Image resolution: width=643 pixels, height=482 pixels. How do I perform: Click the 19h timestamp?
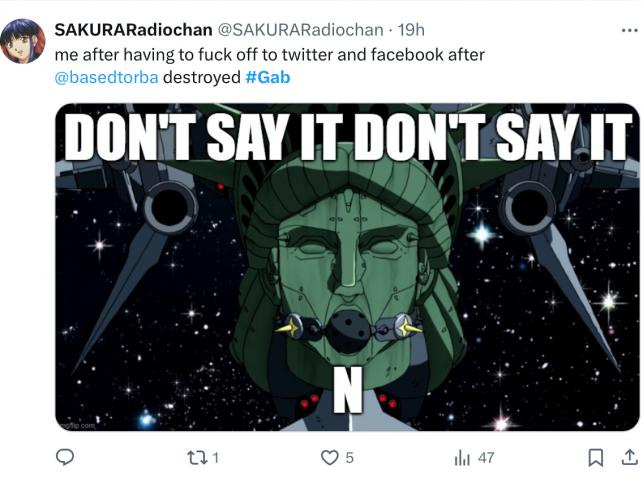pos(411,30)
